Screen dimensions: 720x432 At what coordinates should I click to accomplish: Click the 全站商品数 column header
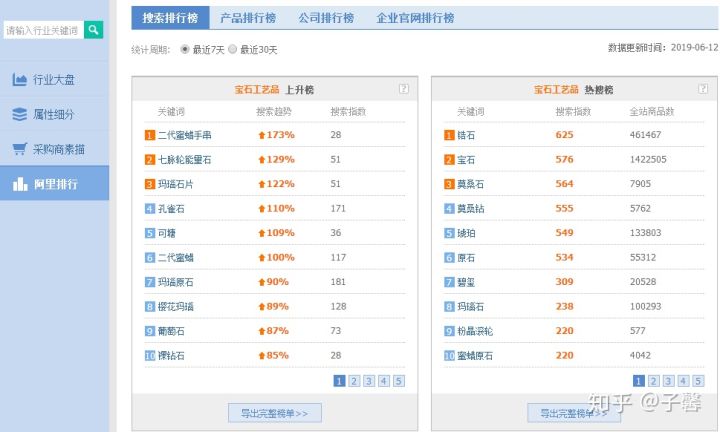652,112
